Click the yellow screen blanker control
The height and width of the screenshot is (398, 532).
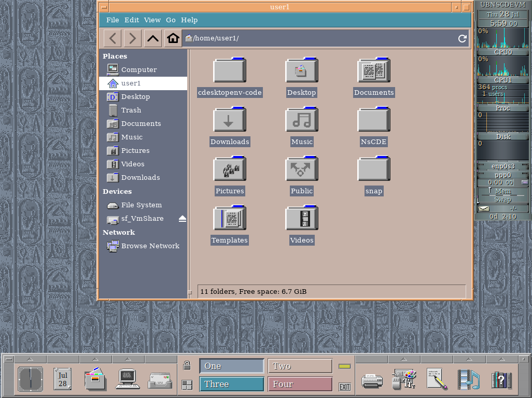pyautogui.click(x=344, y=365)
